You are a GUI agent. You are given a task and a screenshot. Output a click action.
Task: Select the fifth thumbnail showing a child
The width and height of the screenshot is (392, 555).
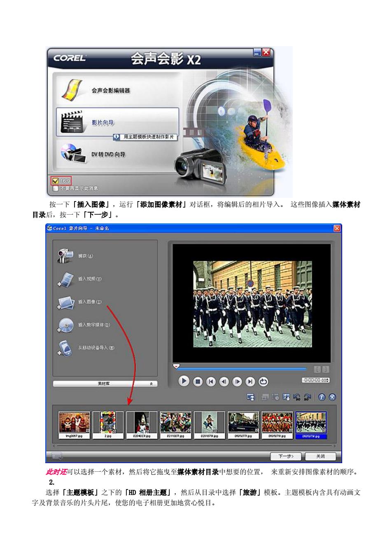coord(210,425)
